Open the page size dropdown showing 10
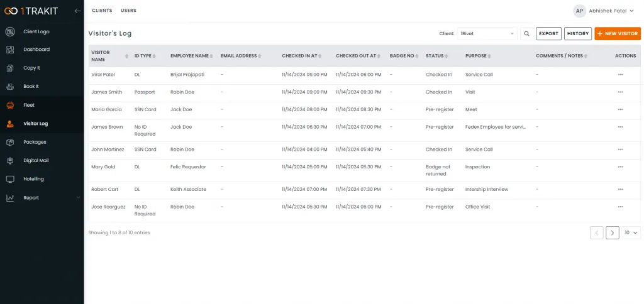 tap(631, 232)
